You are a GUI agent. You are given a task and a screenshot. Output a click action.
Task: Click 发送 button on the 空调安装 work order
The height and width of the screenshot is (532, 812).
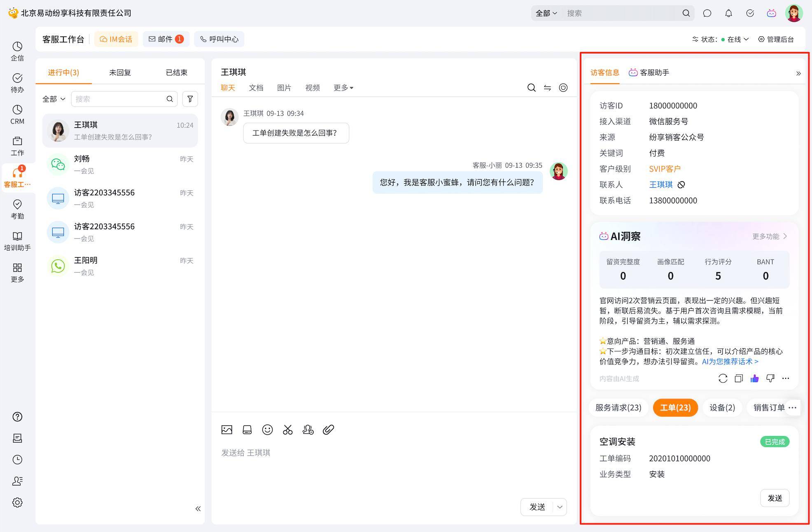click(775, 498)
